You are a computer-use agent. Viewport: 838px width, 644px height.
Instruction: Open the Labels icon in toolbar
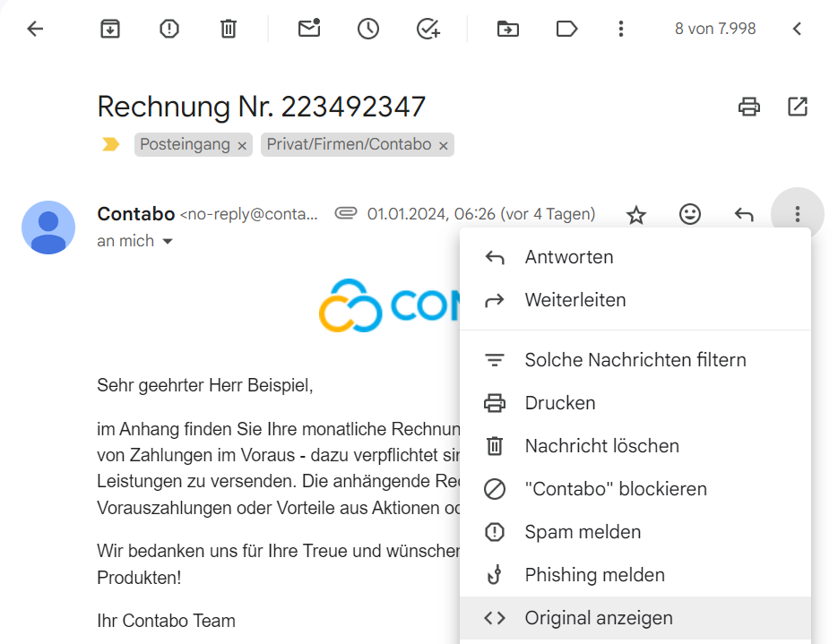pyautogui.click(x=566, y=29)
